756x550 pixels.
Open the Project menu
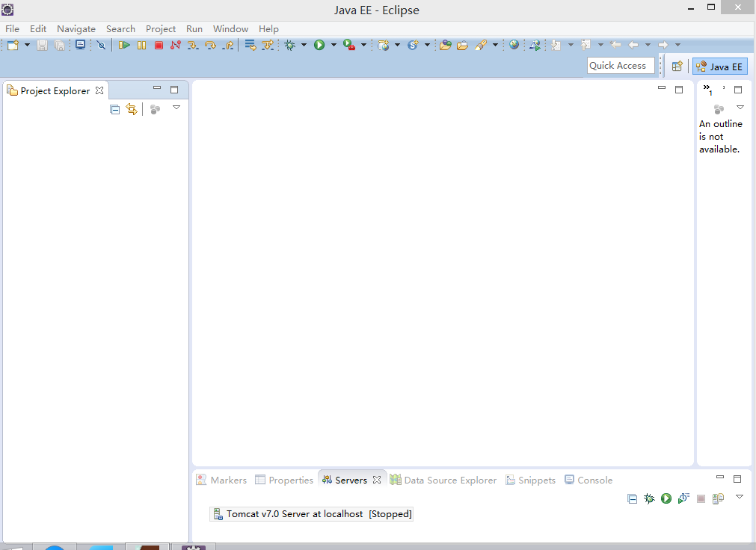point(161,29)
